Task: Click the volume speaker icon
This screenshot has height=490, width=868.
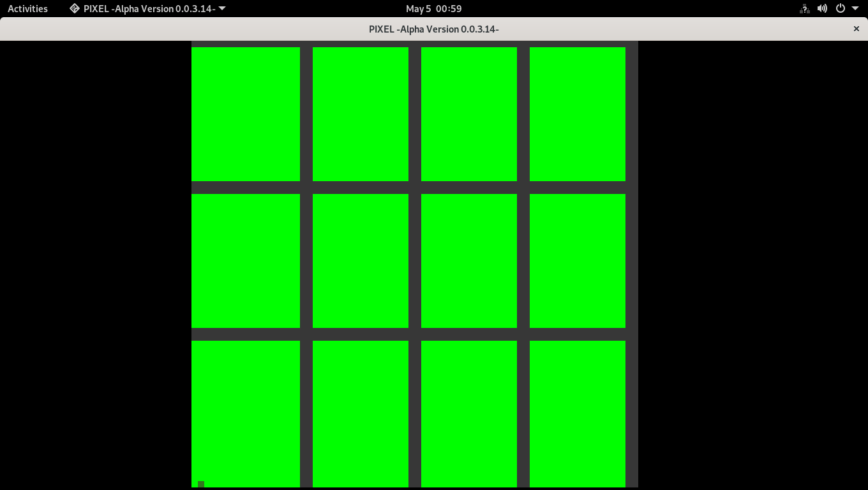Action: (823, 8)
